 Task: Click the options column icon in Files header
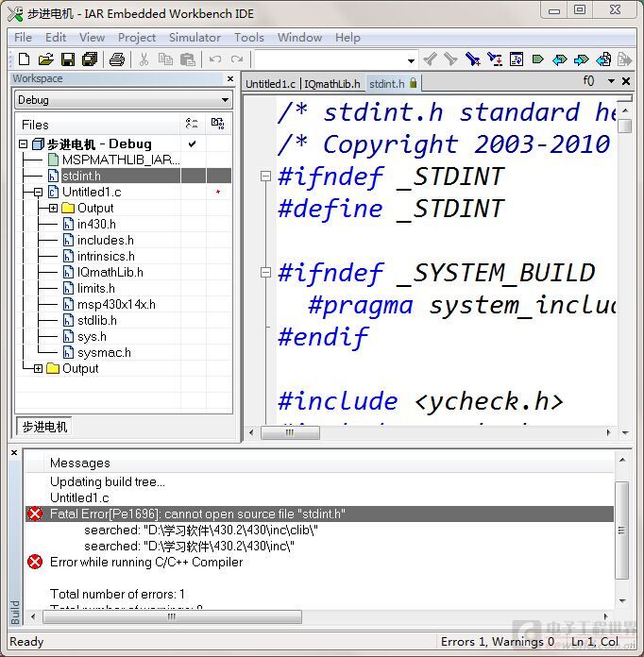pos(192,124)
